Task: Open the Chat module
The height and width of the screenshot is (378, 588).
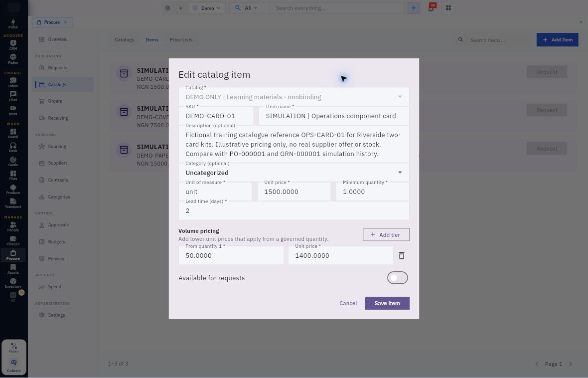Action: click(13, 96)
